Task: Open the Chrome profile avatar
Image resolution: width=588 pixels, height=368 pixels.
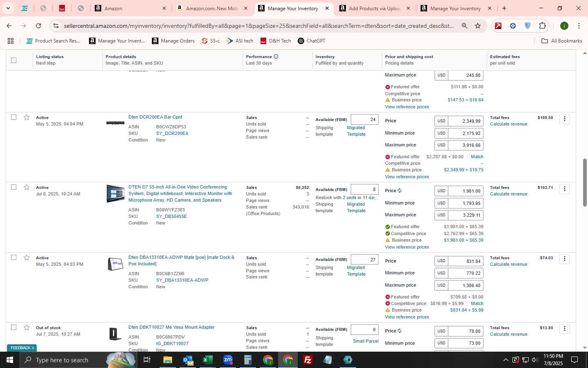Action: pyautogui.click(x=564, y=26)
